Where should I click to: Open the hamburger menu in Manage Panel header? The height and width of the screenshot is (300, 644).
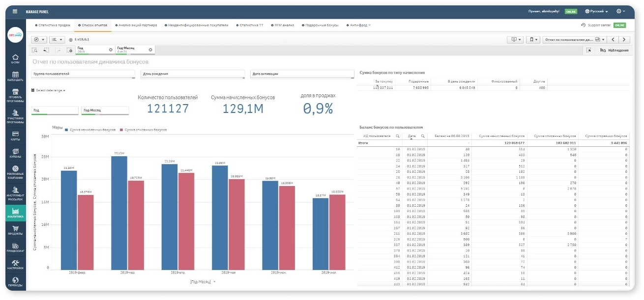(x=15, y=11)
